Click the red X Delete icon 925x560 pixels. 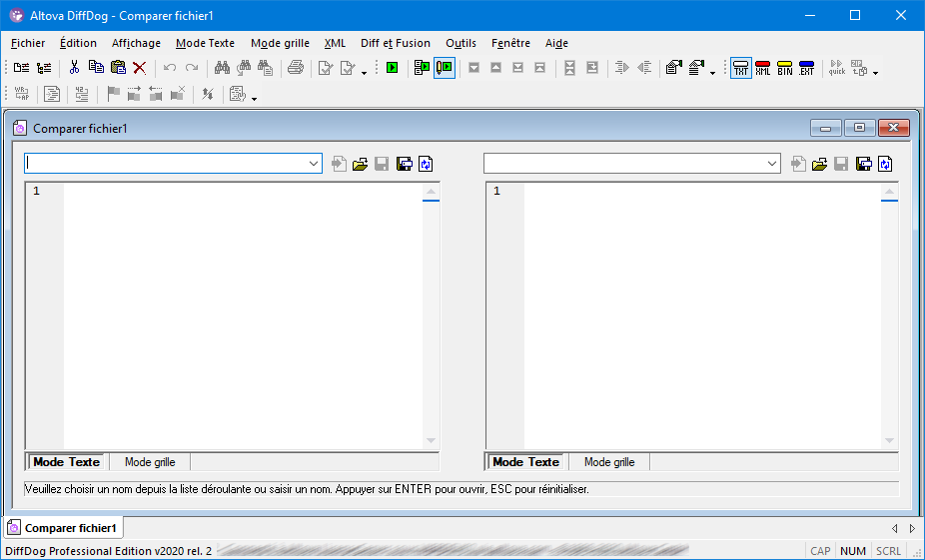pos(139,68)
